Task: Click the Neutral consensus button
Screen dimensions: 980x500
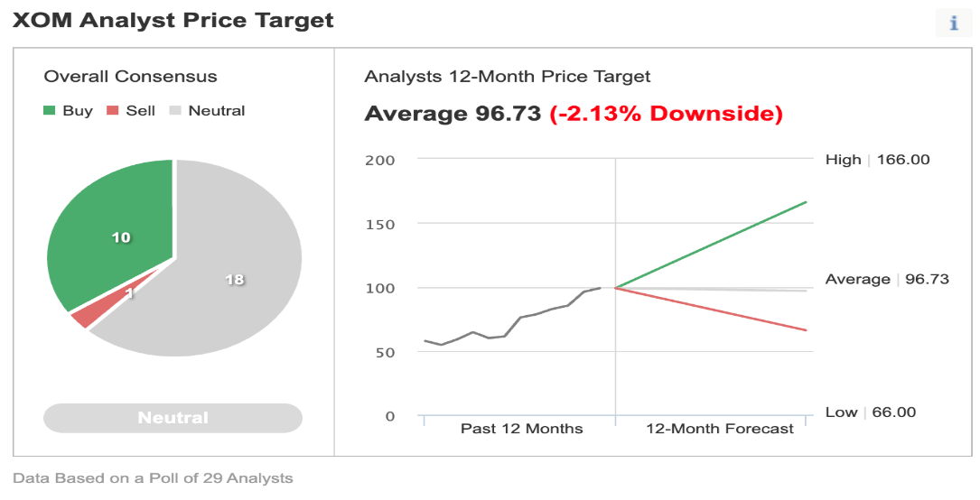Action: pos(173,418)
